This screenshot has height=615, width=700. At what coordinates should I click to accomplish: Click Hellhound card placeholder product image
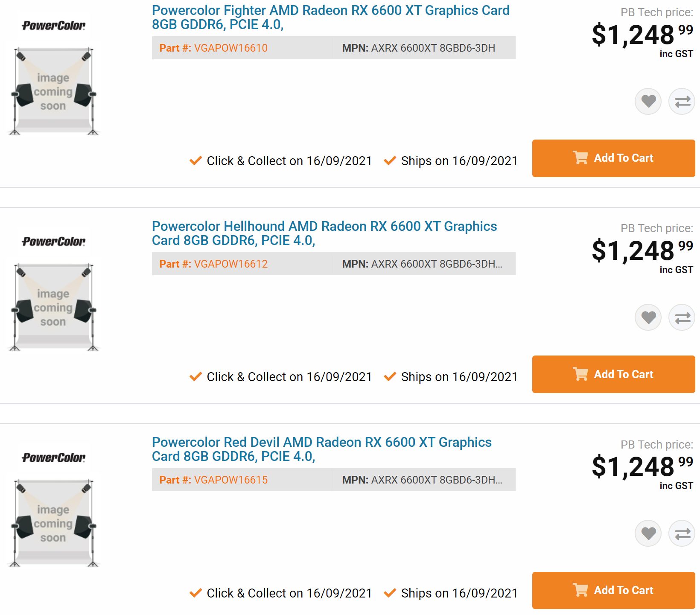[x=54, y=307]
